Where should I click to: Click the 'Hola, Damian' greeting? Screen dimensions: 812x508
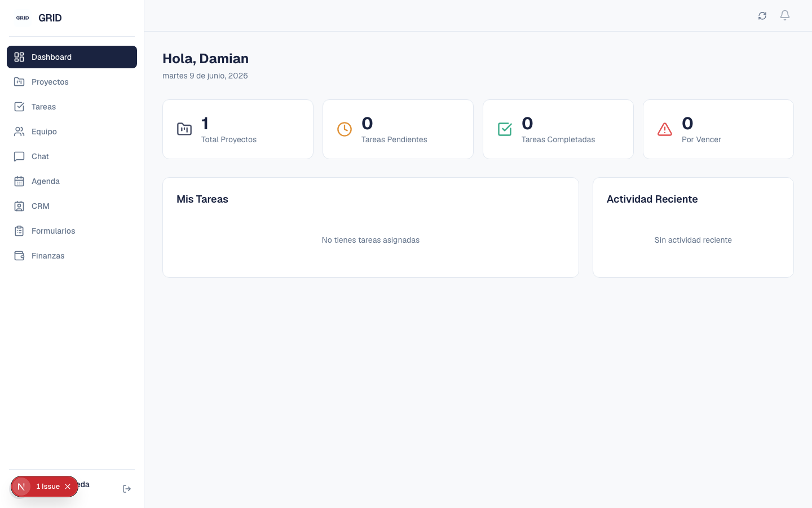click(205, 59)
